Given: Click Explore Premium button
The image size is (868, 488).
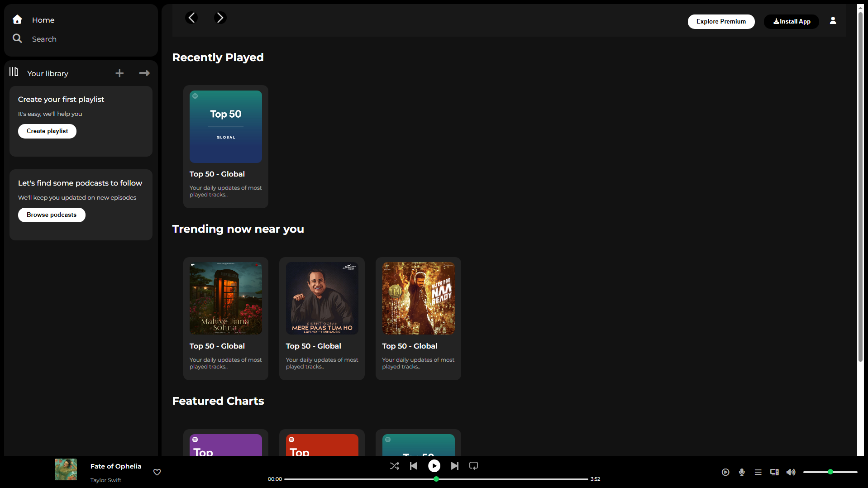Looking at the screenshot, I should [721, 21].
